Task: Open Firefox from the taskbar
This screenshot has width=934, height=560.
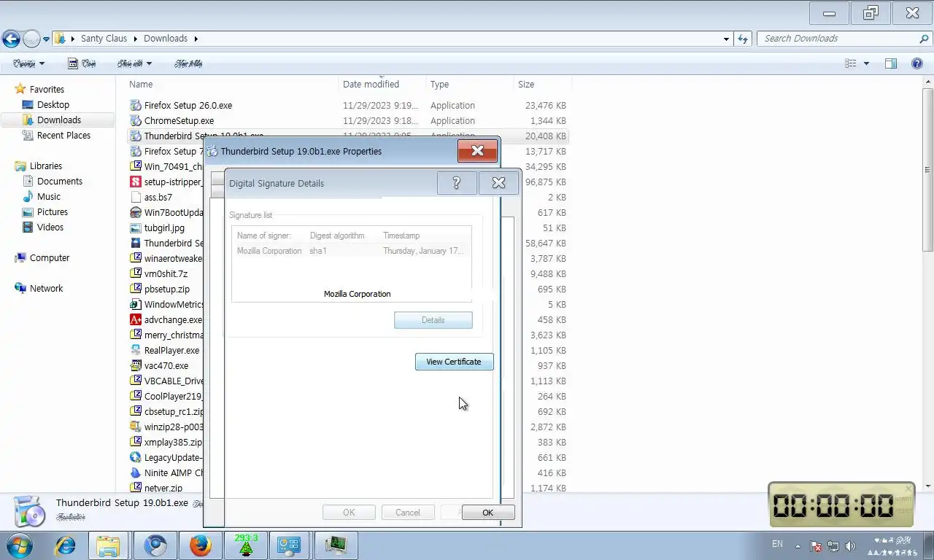Action: click(x=200, y=545)
